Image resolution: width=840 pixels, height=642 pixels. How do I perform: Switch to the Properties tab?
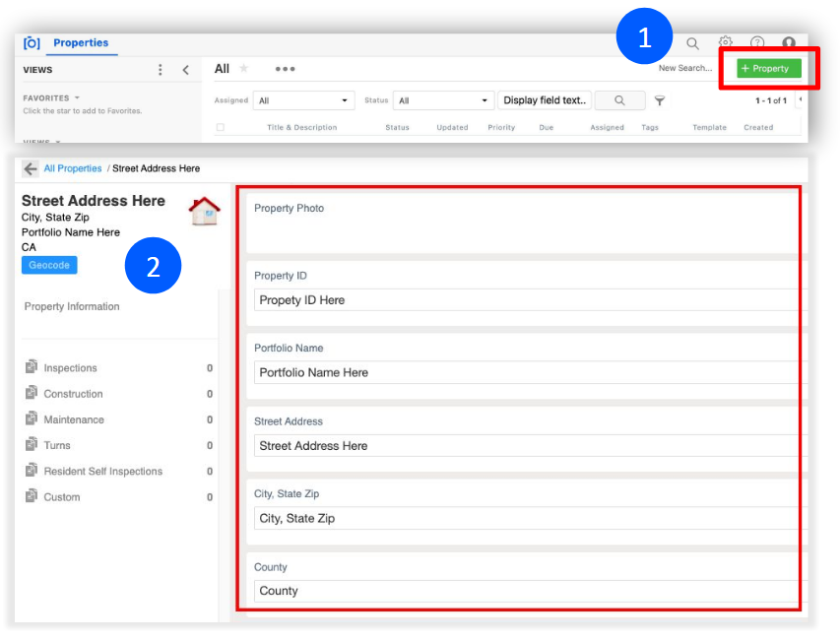click(x=80, y=43)
